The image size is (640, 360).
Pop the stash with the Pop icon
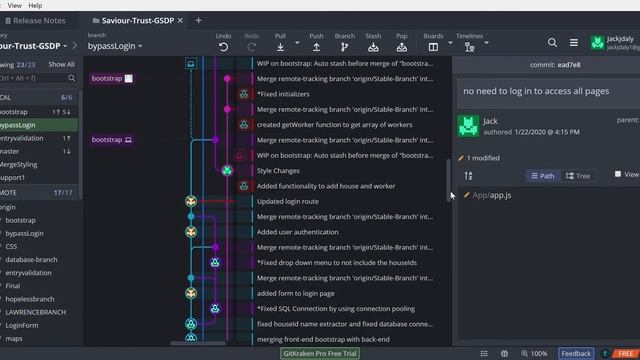point(402,47)
